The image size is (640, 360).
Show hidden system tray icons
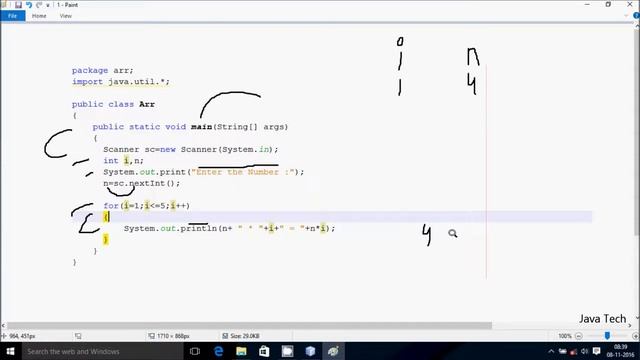[x=551, y=351]
